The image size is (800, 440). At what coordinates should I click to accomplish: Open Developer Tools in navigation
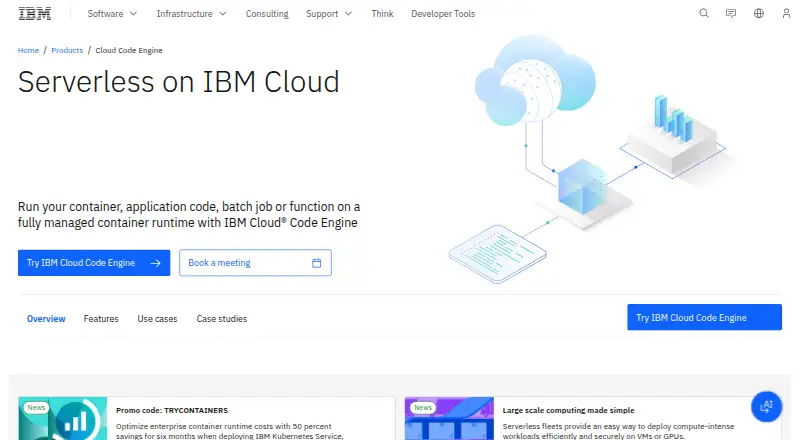443,14
